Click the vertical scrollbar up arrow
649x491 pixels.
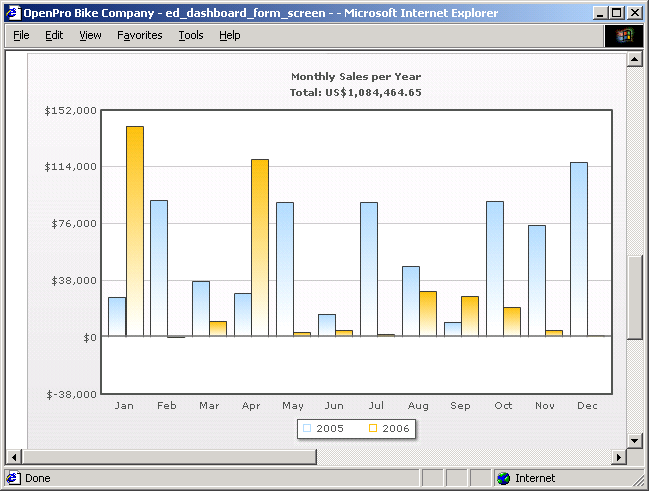pos(634,59)
